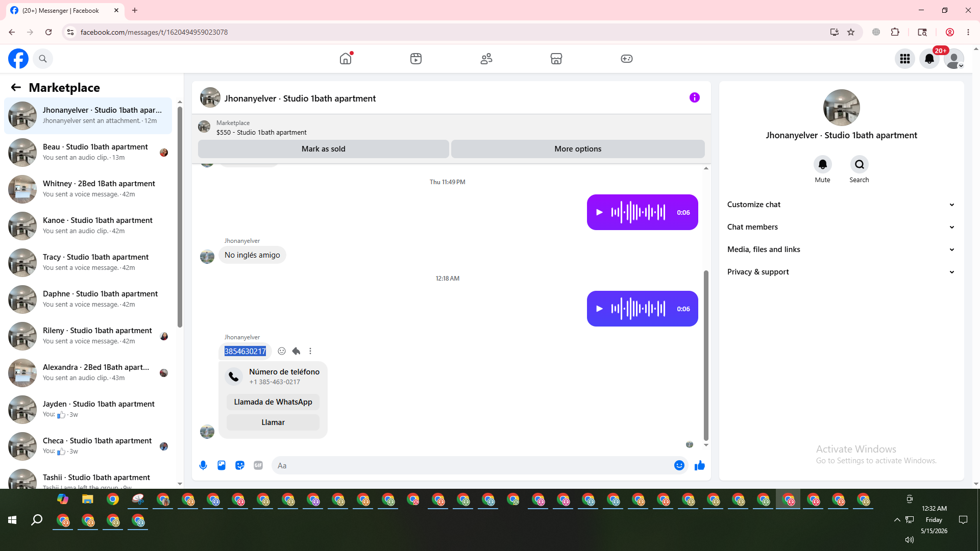The image size is (980, 551).
Task: Open more options for 3854630217 message
Action: pyautogui.click(x=310, y=351)
